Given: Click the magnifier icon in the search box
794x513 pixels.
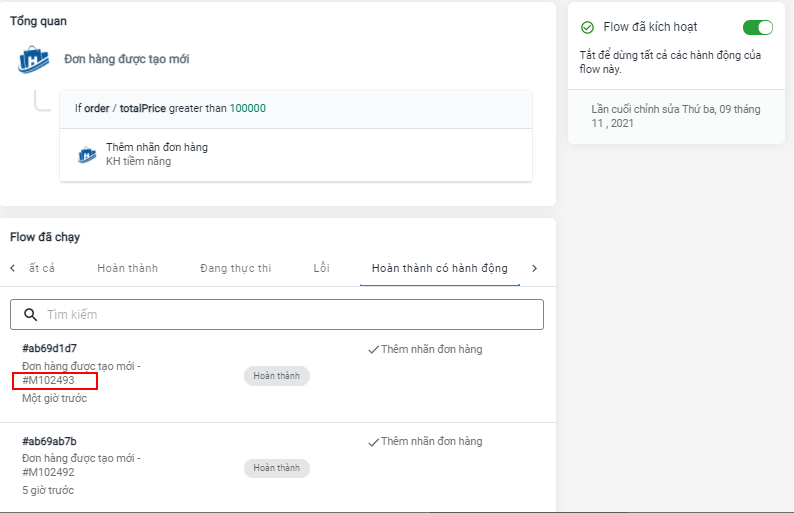Looking at the screenshot, I should pos(30,315).
